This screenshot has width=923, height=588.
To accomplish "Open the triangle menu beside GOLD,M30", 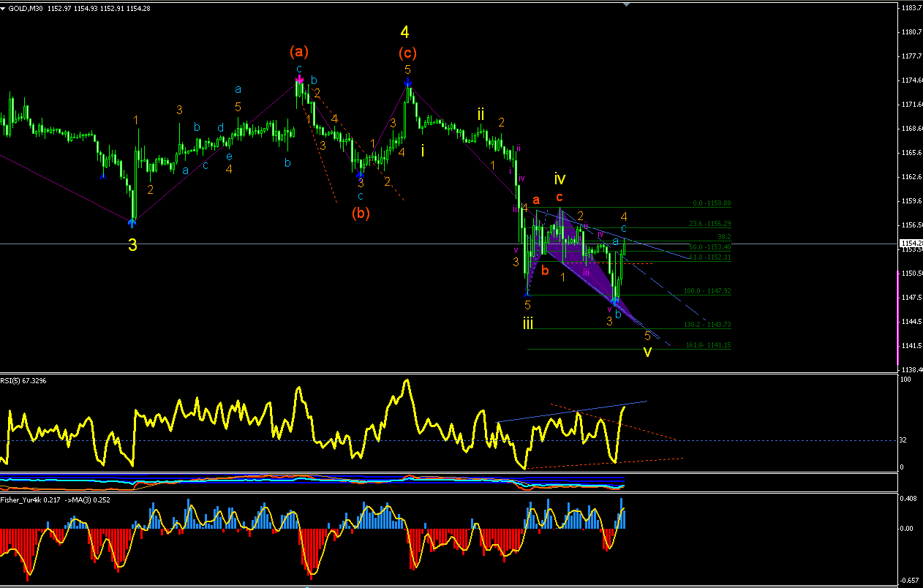I will point(4,9).
